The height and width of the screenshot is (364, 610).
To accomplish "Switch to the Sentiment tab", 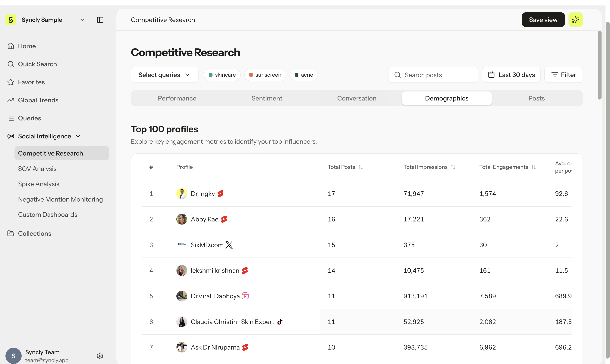I will coord(267,98).
